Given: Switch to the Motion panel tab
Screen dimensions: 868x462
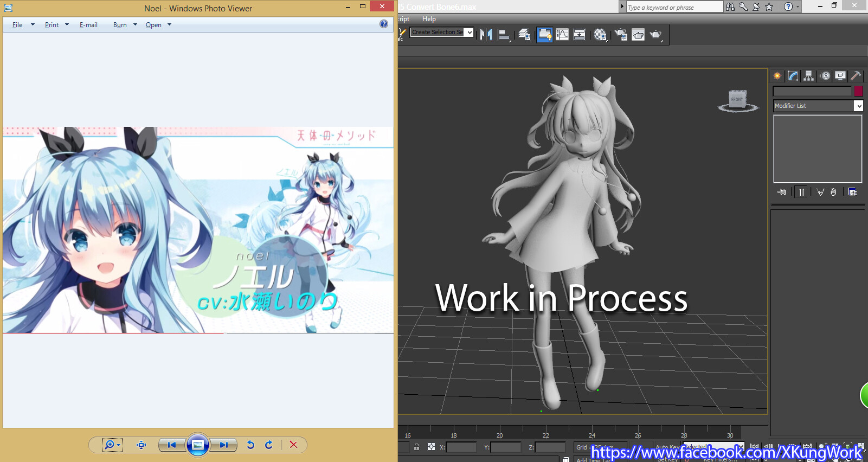Looking at the screenshot, I should click(x=825, y=76).
